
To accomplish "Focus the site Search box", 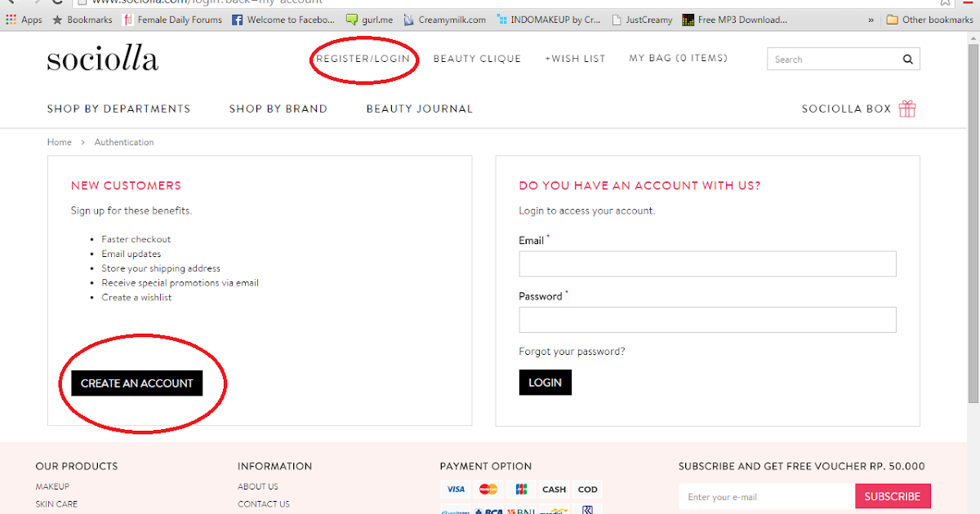I will click(x=843, y=59).
